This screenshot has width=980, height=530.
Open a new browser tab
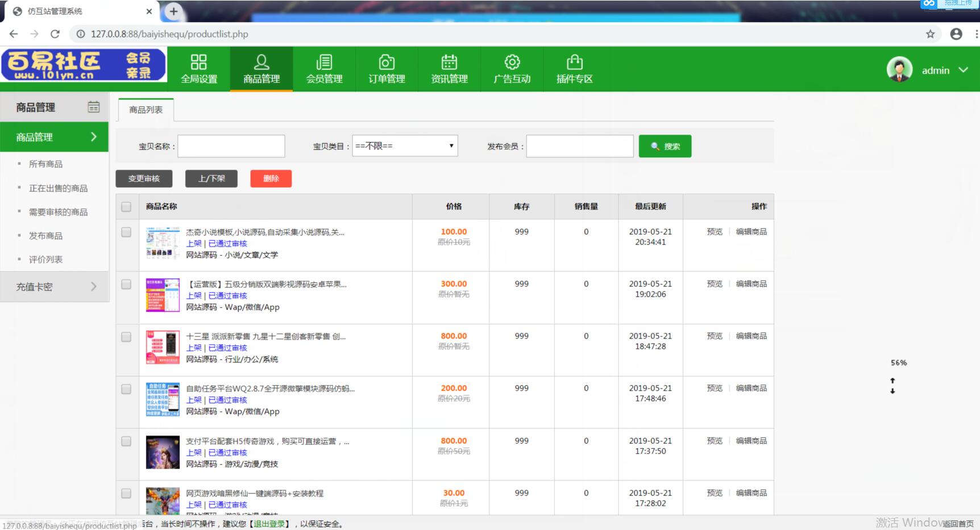[x=173, y=11]
